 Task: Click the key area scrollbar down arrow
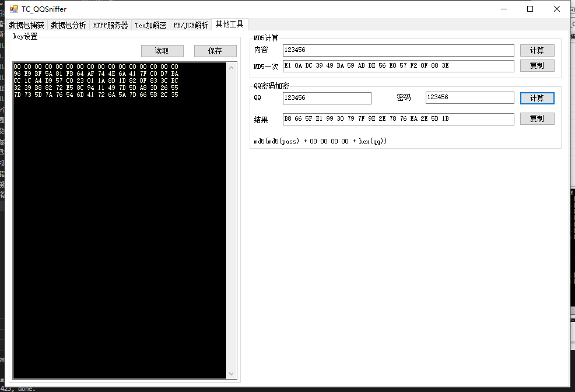[232, 374]
